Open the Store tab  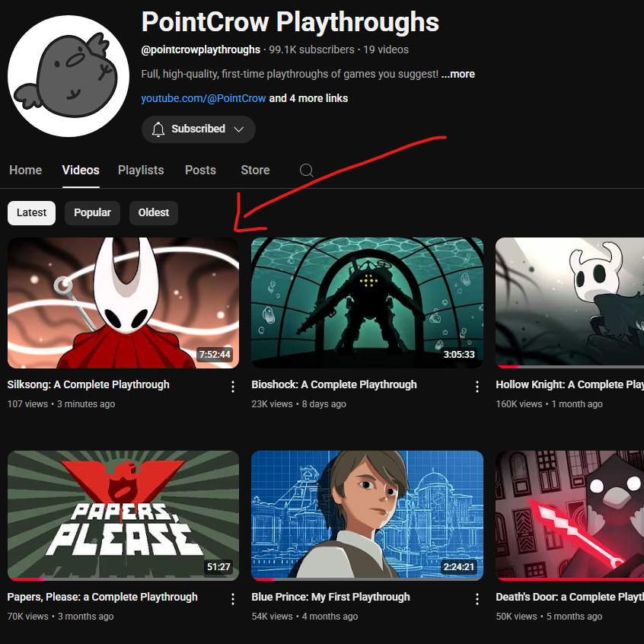click(255, 170)
